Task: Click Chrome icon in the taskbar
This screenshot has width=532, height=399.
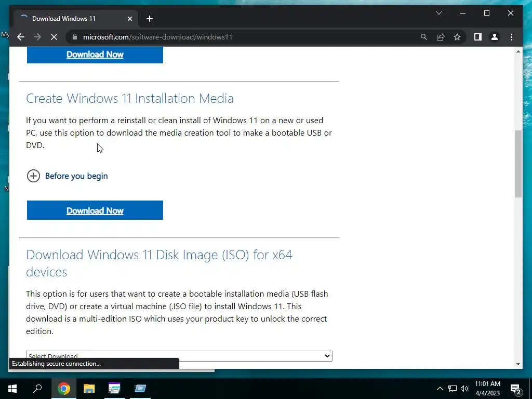Action: 63,389
